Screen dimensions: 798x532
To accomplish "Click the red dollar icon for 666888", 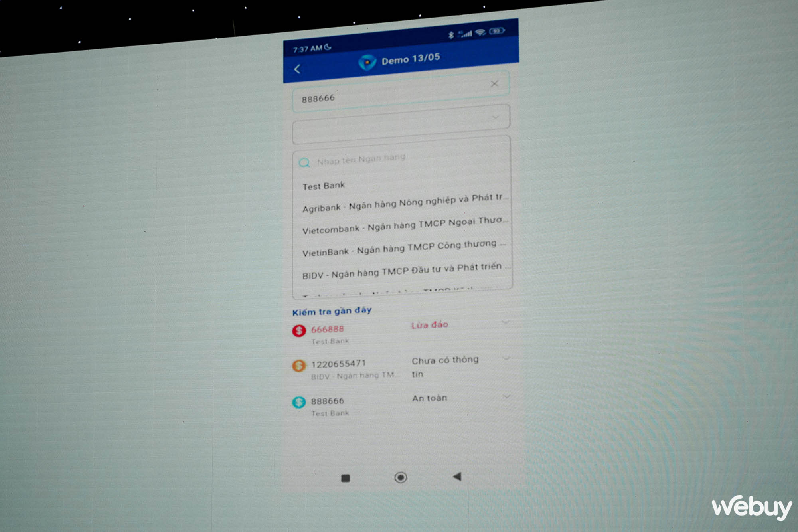I will click(299, 330).
